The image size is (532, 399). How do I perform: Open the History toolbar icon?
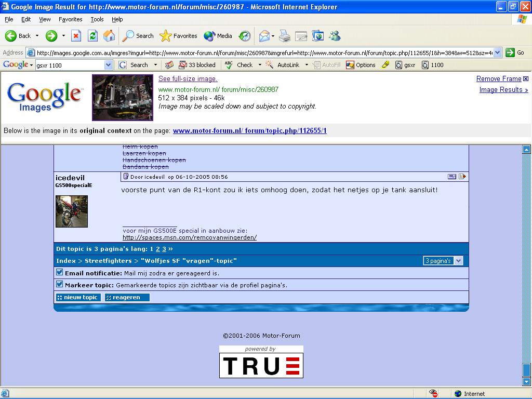245,36
